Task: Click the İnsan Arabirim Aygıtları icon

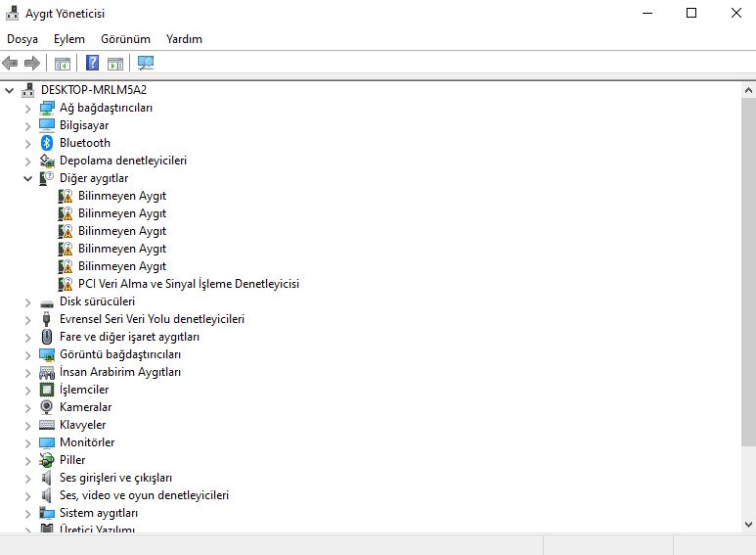Action: [47, 372]
